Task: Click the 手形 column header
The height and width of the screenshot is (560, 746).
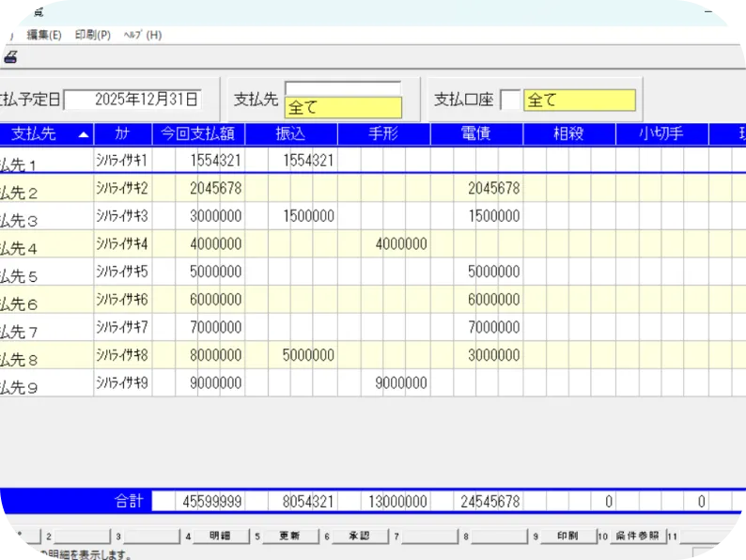Action: tap(383, 134)
